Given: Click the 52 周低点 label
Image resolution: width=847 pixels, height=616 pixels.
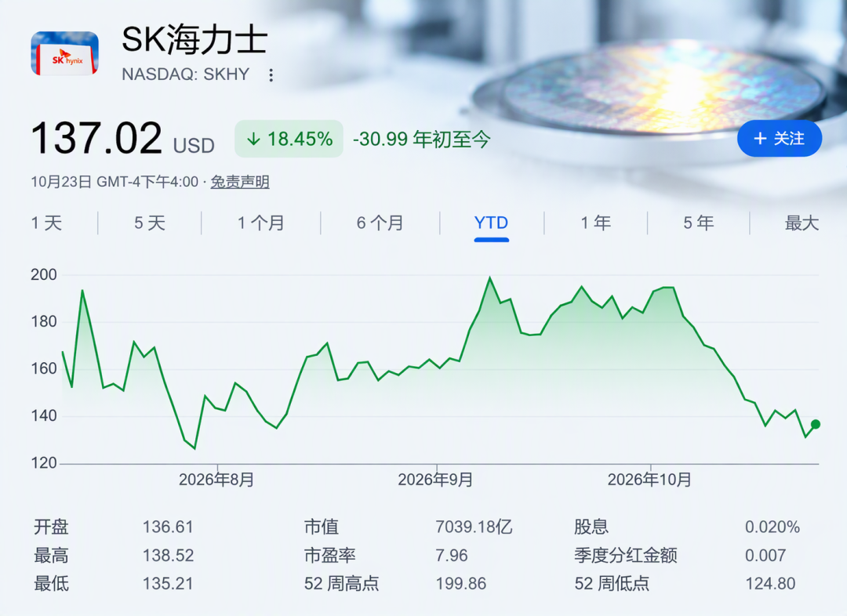Looking at the screenshot, I should (612, 584).
